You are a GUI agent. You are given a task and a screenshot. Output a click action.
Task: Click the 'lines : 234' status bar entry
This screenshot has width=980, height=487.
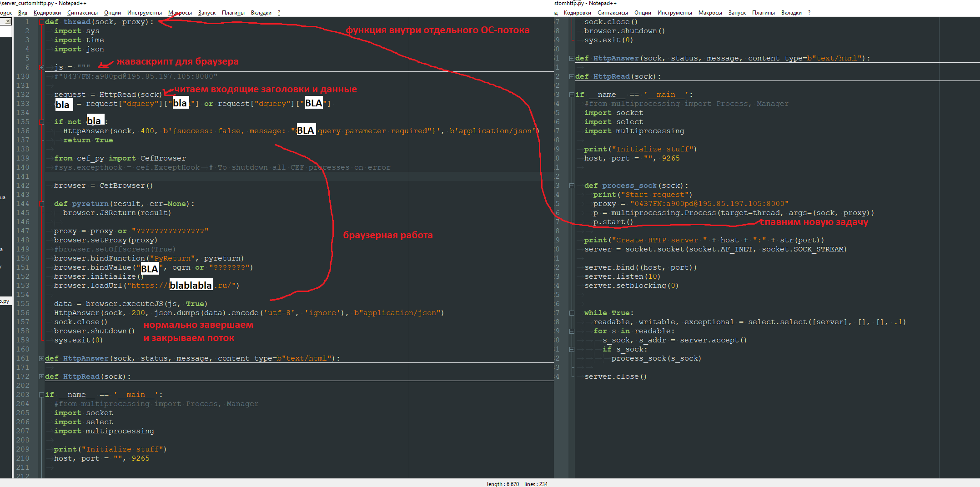(x=536, y=484)
